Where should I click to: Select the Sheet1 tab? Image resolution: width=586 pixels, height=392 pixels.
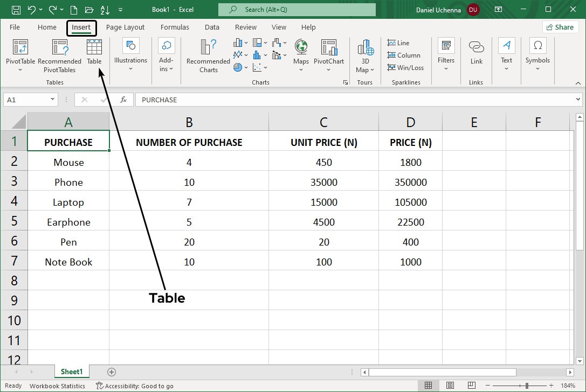(x=72, y=372)
